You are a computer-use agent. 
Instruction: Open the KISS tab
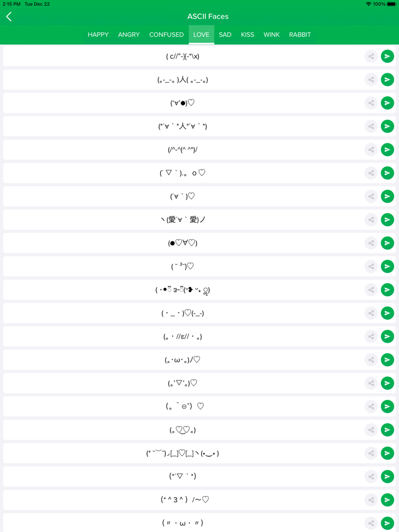(x=247, y=35)
